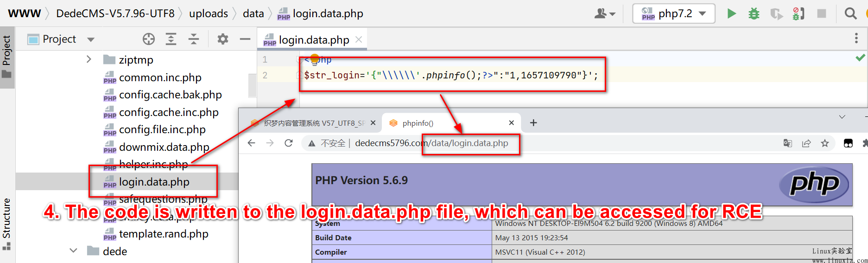Image resolution: width=868 pixels, height=263 pixels.
Task: Click the browser address bar URL
Action: [x=431, y=143]
